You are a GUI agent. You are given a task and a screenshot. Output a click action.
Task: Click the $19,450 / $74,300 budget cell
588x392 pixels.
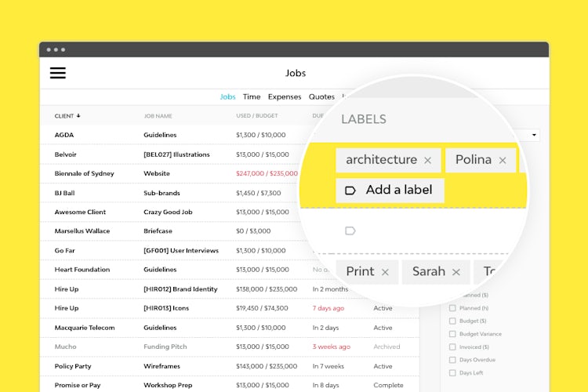262,308
